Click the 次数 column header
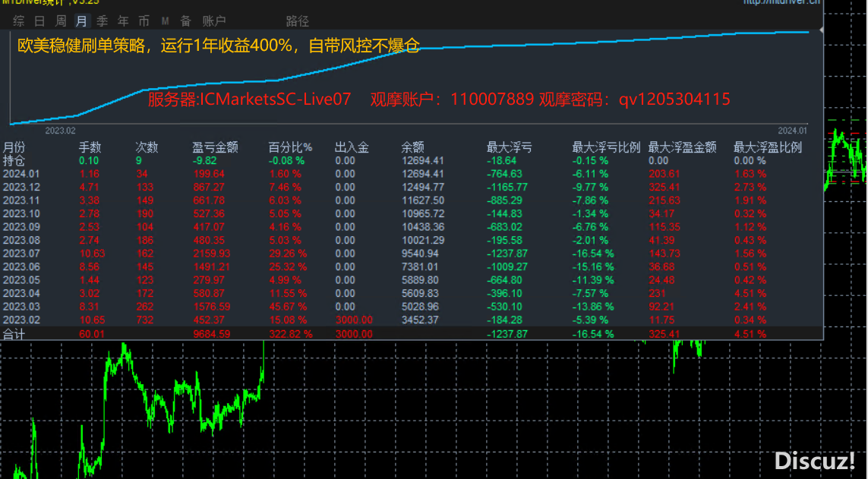The height and width of the screenshot is (479, 868). click(x=147, y=147)
